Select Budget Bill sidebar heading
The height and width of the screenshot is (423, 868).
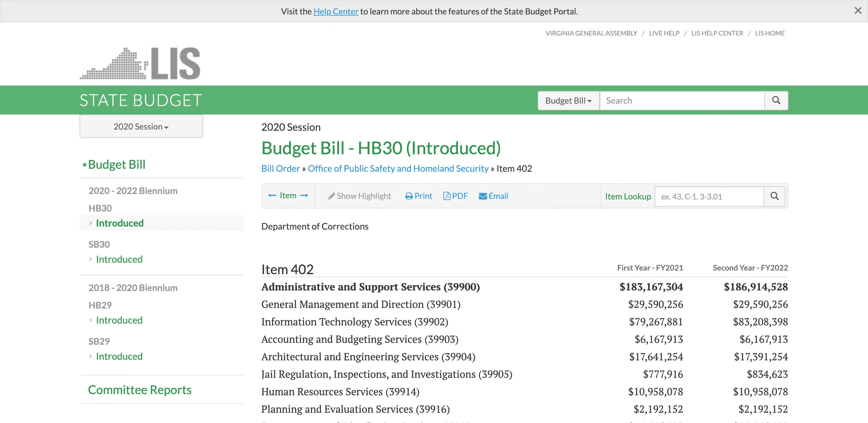116,164
